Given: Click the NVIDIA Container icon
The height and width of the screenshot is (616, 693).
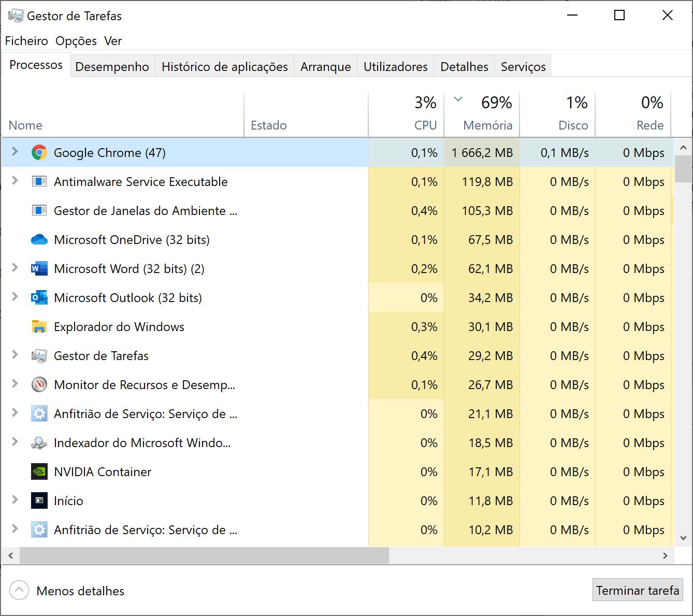Looking at the screenshot, I should click(x=39, y=472).
